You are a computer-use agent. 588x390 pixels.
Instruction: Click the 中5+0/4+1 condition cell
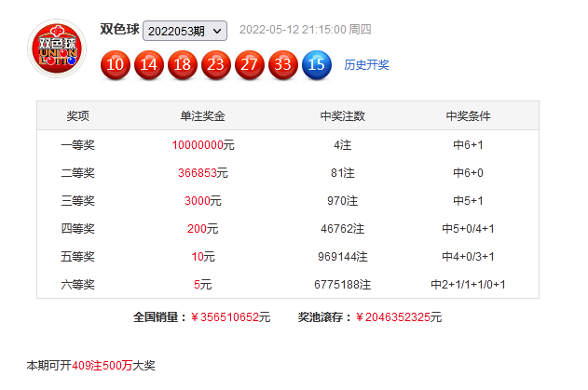tap(468, 229)
